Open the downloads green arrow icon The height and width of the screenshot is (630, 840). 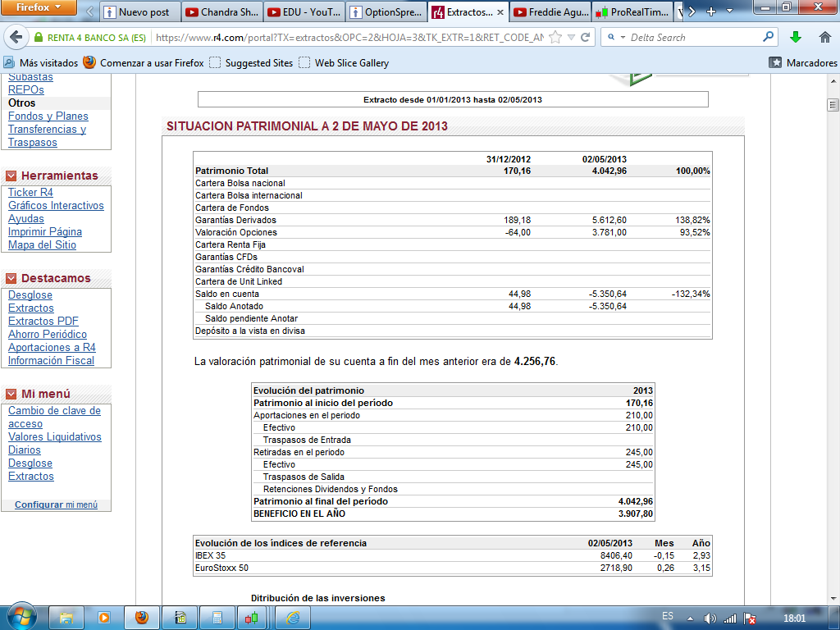click(x=796, y=37)
